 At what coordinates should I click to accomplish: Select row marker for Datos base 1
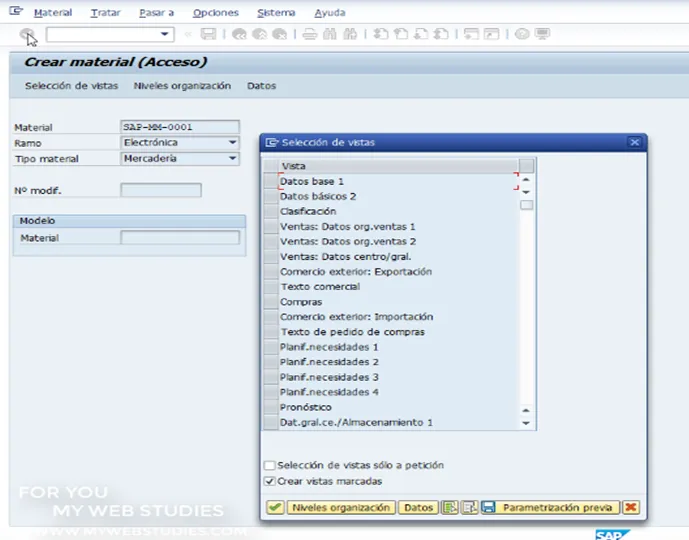click(x=271, y=181)
